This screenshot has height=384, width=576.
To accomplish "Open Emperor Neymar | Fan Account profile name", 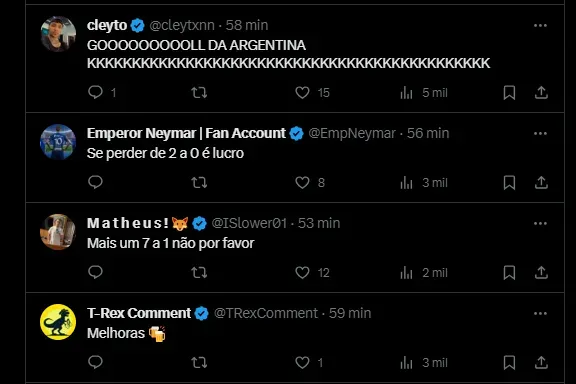I will pyautogui.click(x=186, y=133).
